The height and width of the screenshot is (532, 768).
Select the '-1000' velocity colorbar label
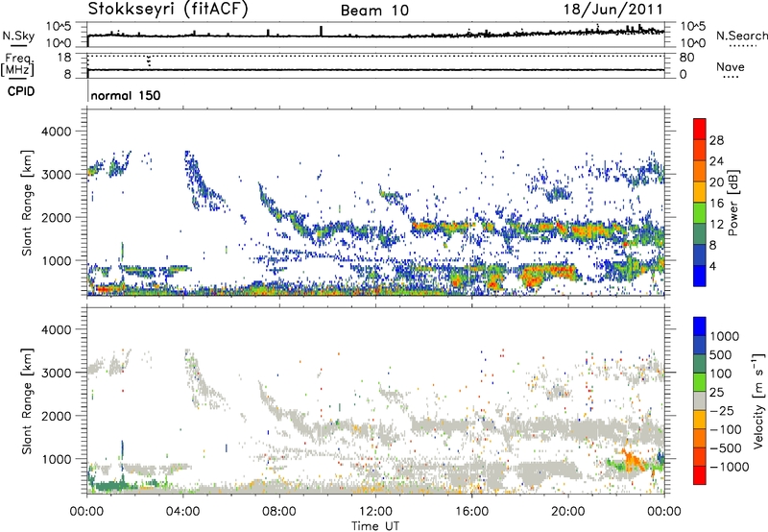(729, 467)
